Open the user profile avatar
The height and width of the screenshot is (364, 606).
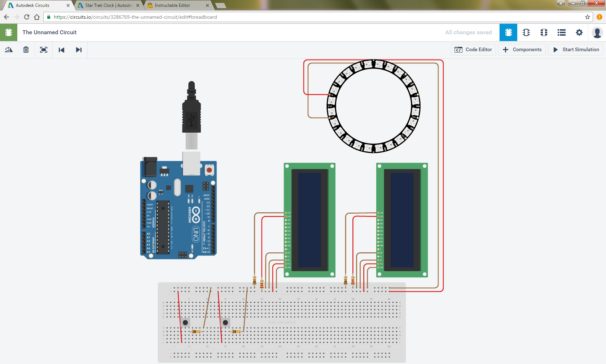597,32
